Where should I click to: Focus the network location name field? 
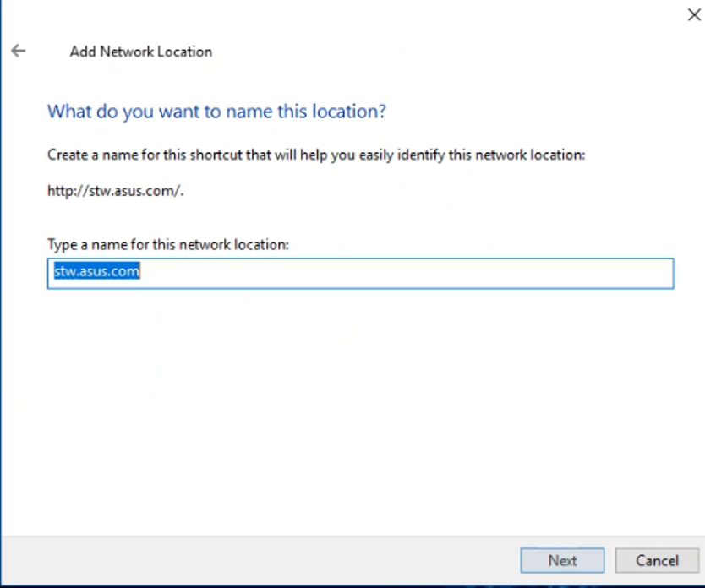(x=361, y=273)
